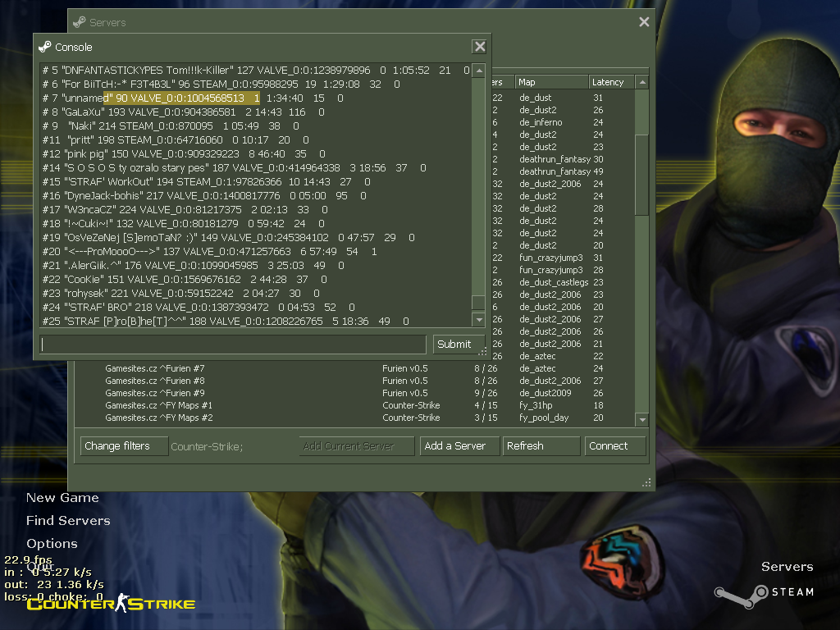Click console line #11 "pritt"
Image resolution: width=840 pixels, height=630 pixels.
click(x=176, y=139)
